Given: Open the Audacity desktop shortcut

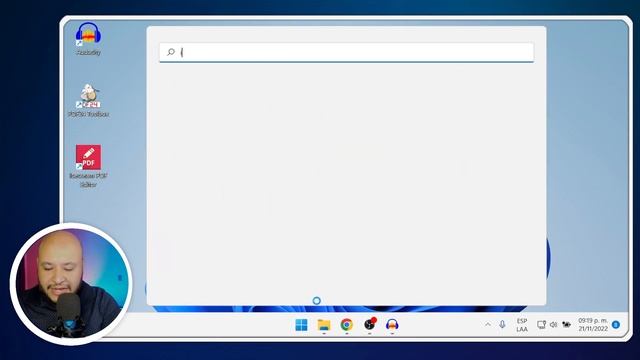Looking at the screenshot, I should tap(88, 38).
